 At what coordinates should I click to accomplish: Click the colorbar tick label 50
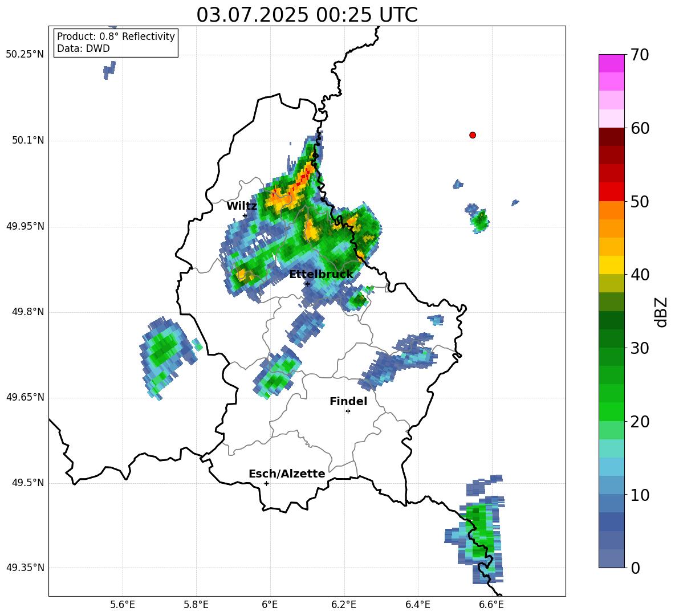(640, 202)
